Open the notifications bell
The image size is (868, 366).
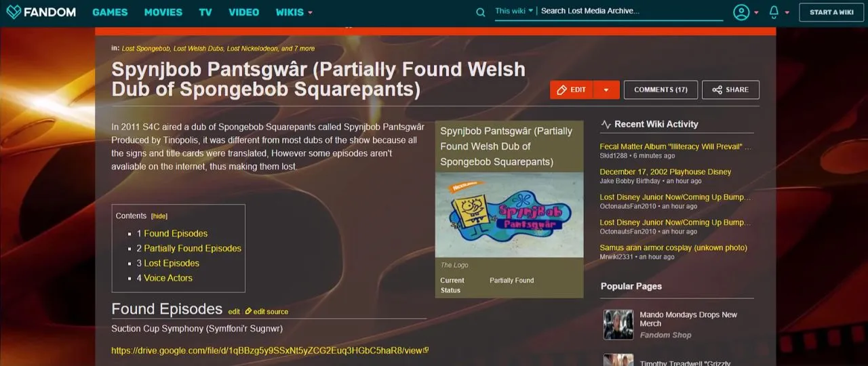[x=774, y=12]
